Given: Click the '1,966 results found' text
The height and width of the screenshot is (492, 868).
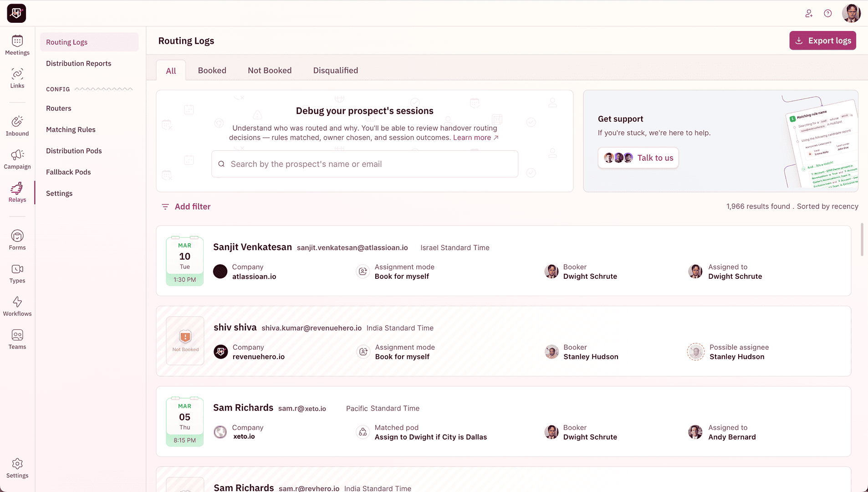Looking at the screenshot, I should click(x=758, y=206).
